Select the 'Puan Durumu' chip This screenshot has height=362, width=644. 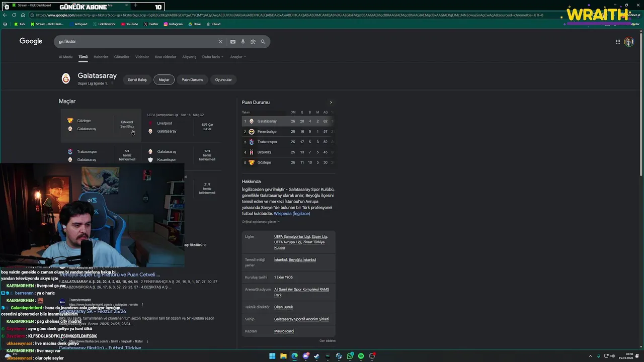tap(192, 79)
